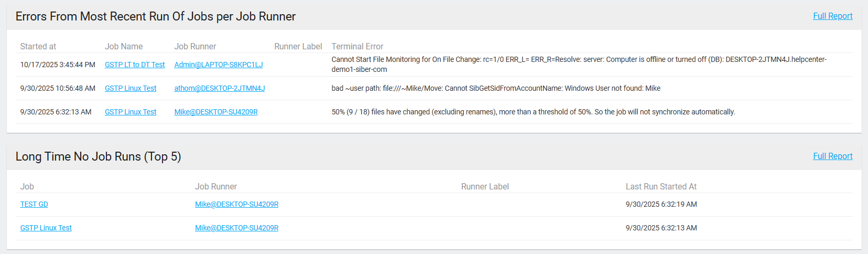Open job runner athom@DESKTOP-2JTMN4J
The height and width of the screenshot is (254, 868).
[x=220, y=88]
